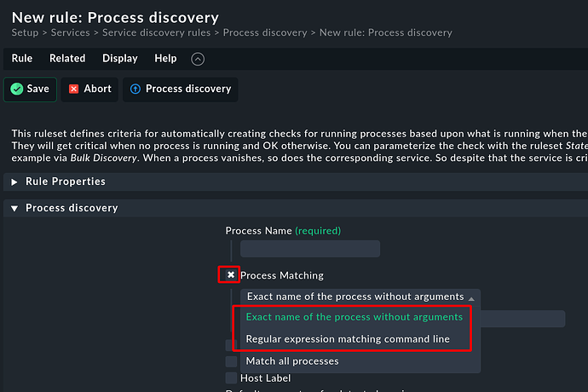The width and height of the screenshot is (588, 392).
Task: Click the Process discovery section down triangle icon
Action: pos(14,208)
